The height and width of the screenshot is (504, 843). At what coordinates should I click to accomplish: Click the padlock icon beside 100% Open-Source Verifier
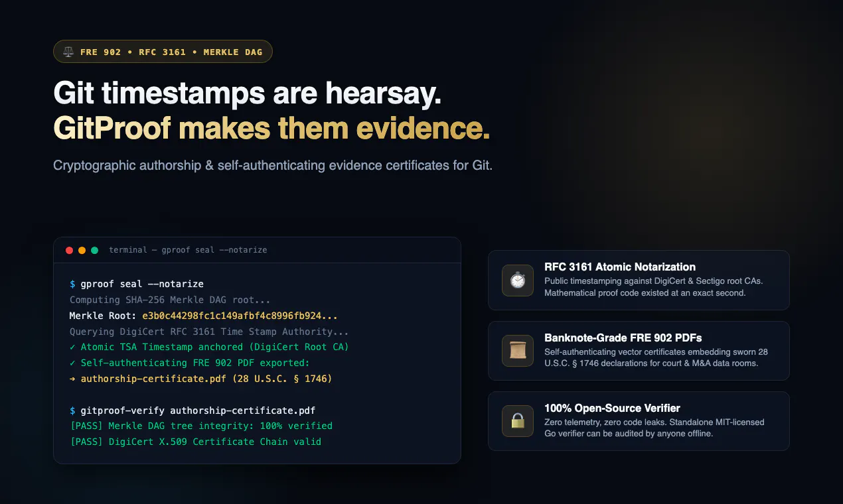pos(518,421)
